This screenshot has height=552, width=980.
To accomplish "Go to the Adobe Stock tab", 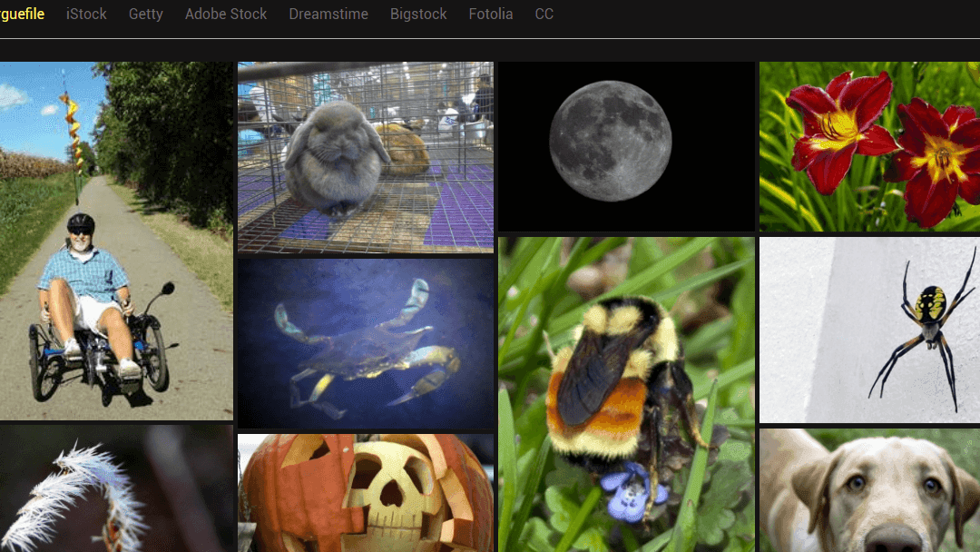I will pyautogui.click(x=226, y=14).
